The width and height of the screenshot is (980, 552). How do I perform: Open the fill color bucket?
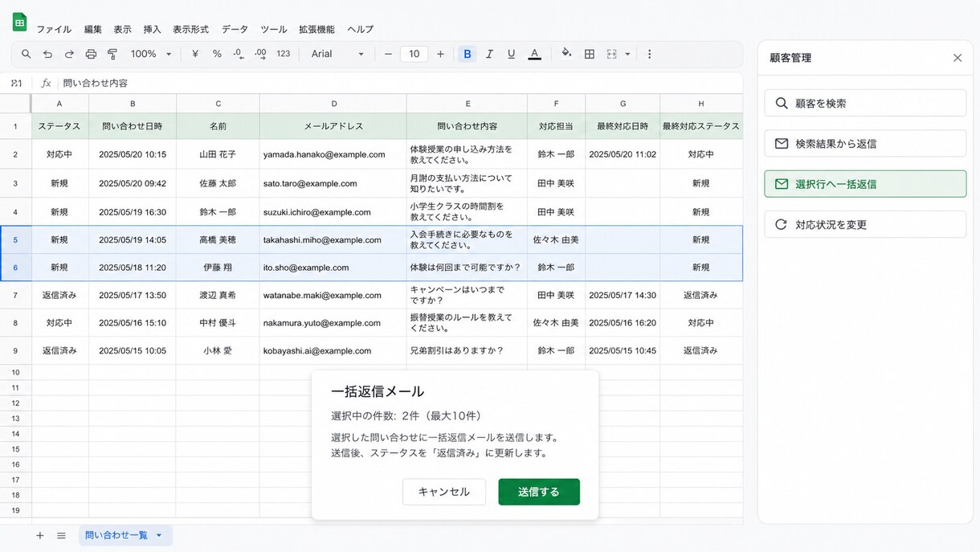click(566, 54)
